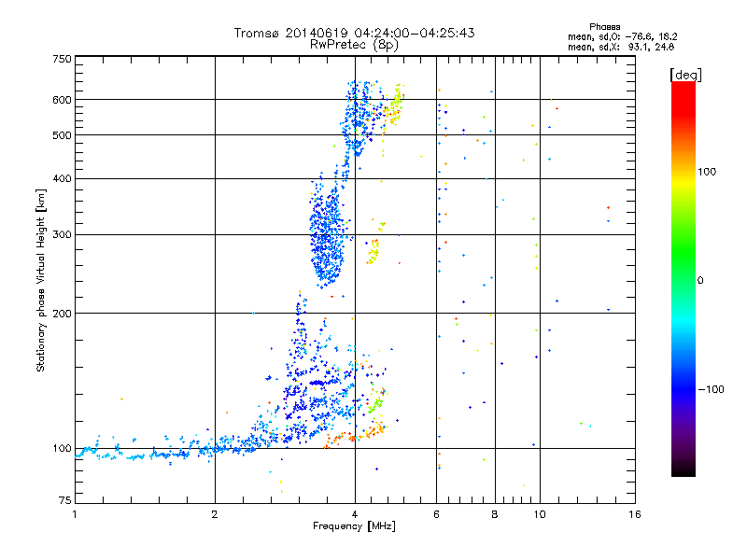Screen dimensions: 747x560
Task: Click the x-axis tick label '8'
Action: 495,514
